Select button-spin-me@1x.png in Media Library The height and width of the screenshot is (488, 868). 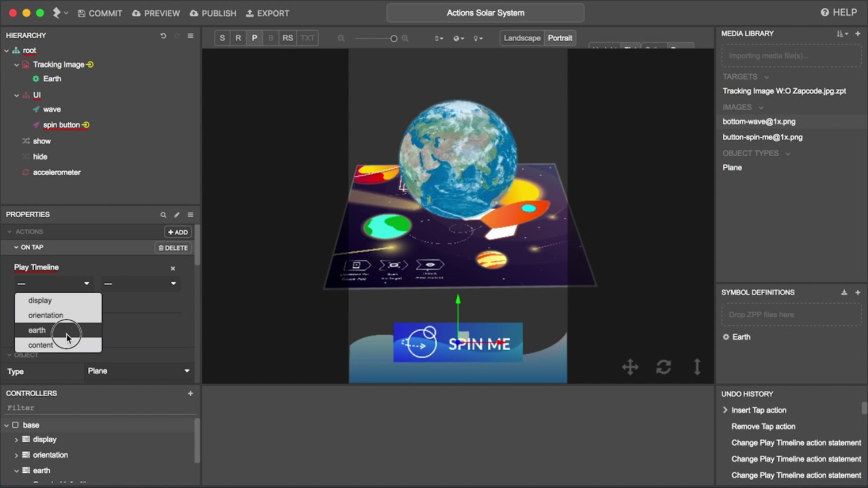pyautogui.click(x=762, y=137)
